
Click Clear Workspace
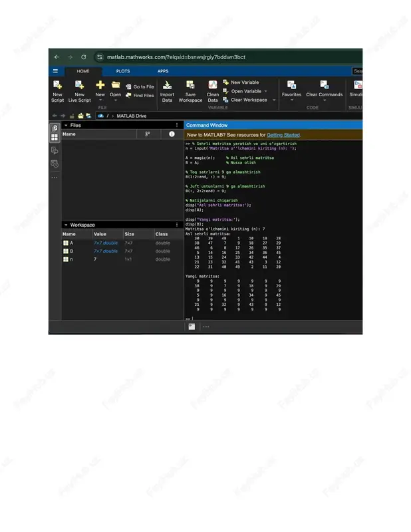click(x=245, y=100)
